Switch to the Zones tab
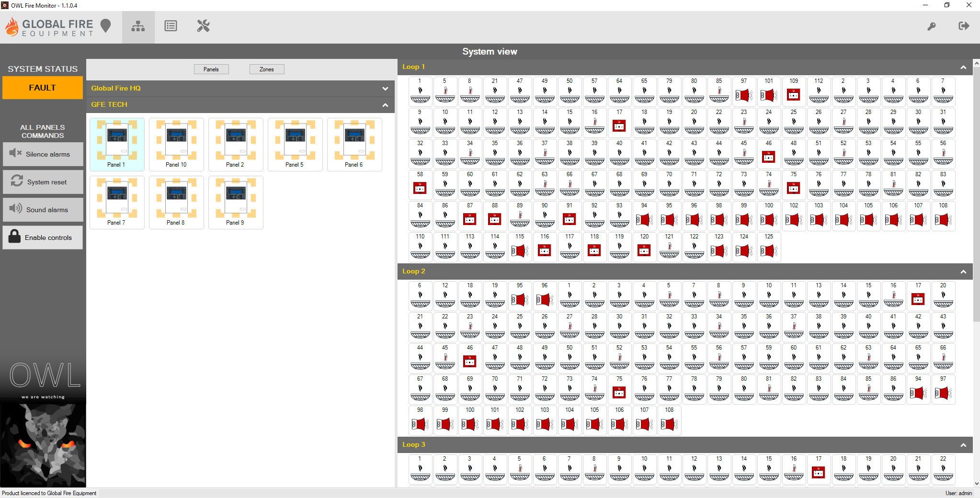The width and height of the screenshot is (980, 498). tap(266, 69)
